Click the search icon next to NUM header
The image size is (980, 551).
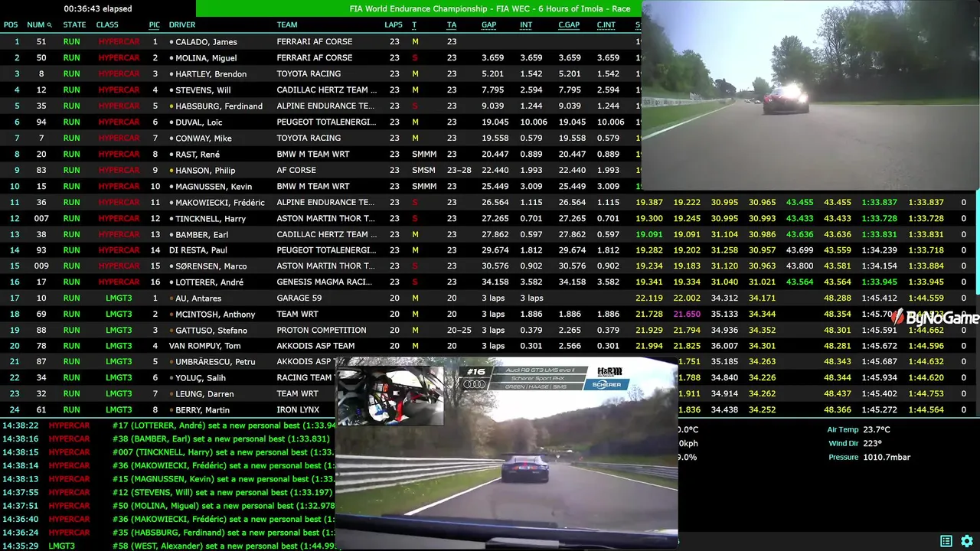[x=49, y=24]
